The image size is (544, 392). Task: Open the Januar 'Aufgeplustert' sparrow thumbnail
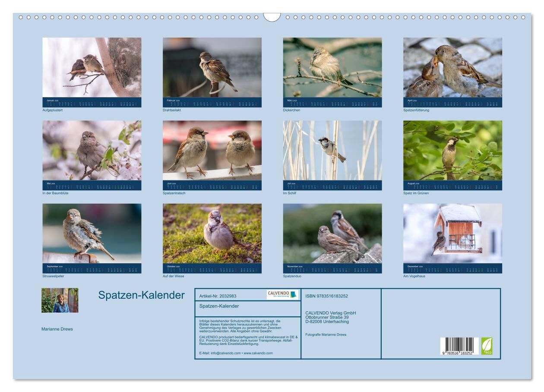[92, 67]
